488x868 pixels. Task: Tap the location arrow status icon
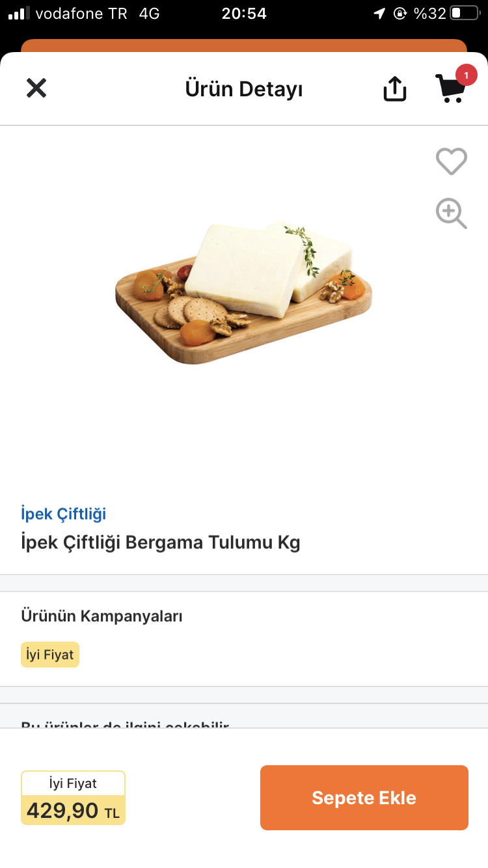click(x=379, y=14)
